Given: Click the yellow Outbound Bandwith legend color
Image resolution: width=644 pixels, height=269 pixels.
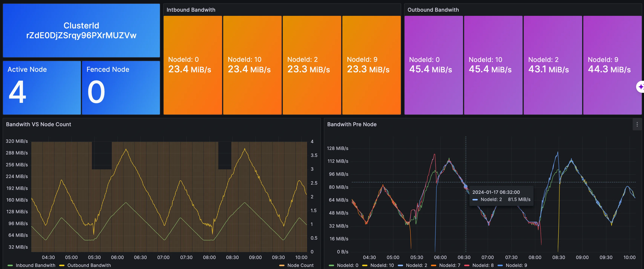Looking at the screenshot, I should coord(62,265).
